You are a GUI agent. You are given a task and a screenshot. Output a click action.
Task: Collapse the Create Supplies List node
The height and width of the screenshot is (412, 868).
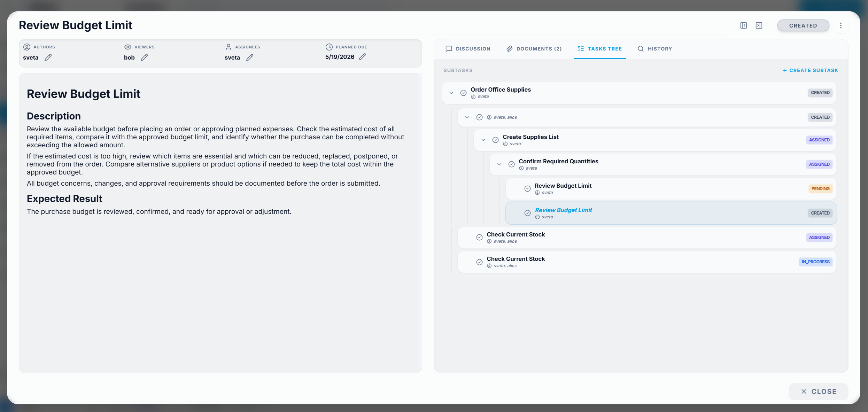483,140
